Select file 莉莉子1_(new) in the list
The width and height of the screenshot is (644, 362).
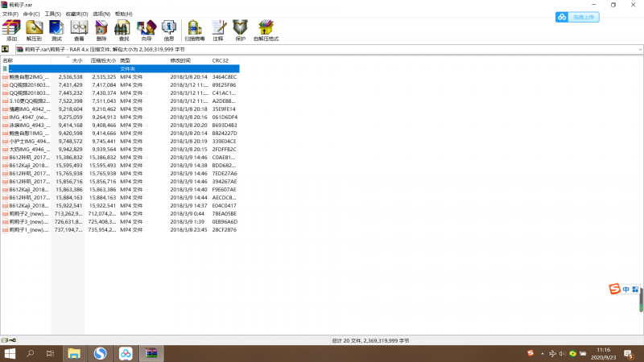[29, 229]
